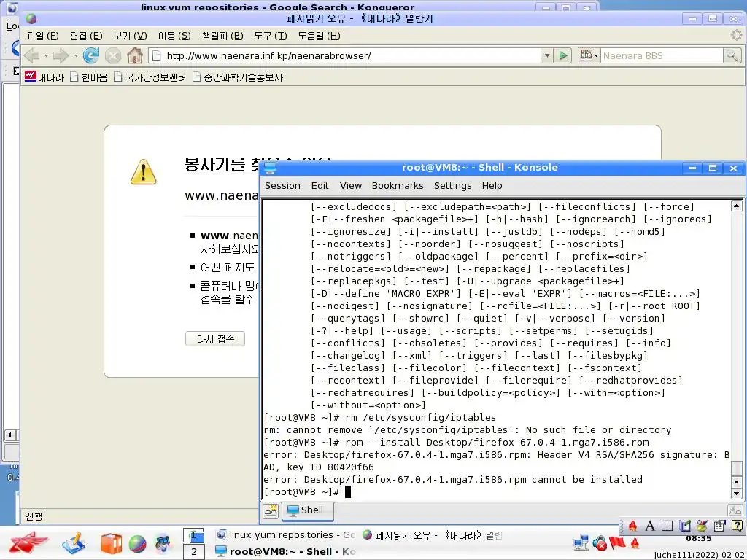747x560 pixels.
Task: Click the search magnifier icon in Naenara browser
Action: point(731,55)
